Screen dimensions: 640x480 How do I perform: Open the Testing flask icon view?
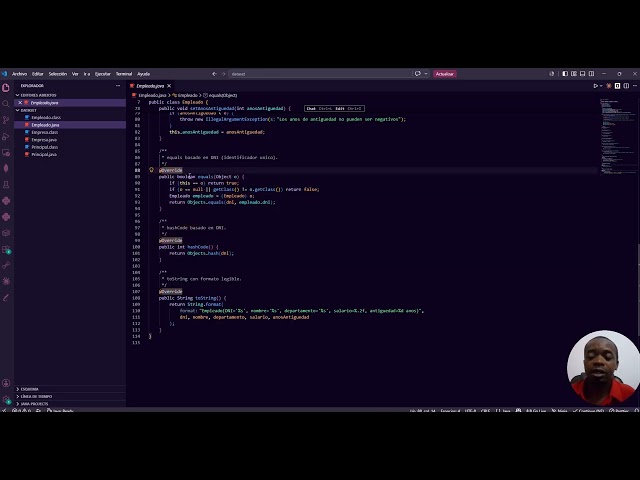pyautogui.click(x=6, y=184)
